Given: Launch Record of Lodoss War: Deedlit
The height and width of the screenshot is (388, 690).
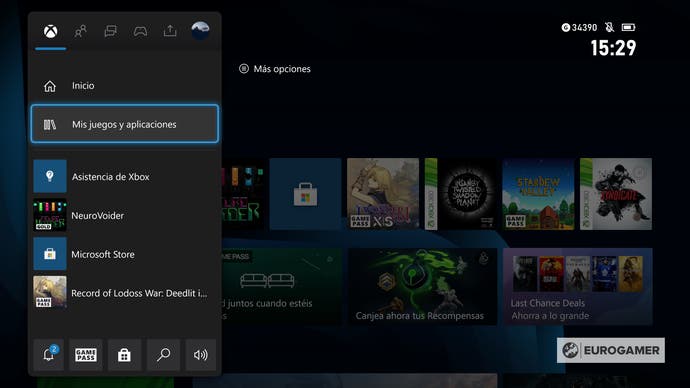Looking at the screenshot, I should (125, 293).
